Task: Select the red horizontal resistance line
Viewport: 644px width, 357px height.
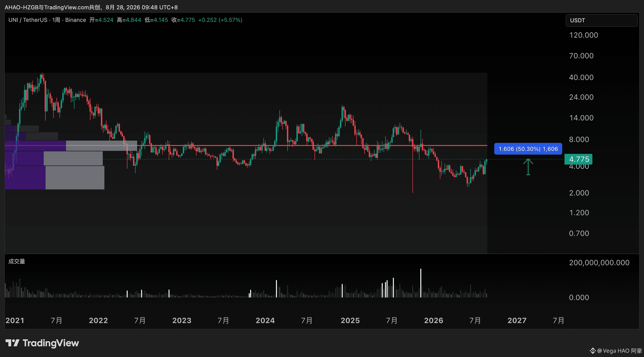Action: (246, 145)
